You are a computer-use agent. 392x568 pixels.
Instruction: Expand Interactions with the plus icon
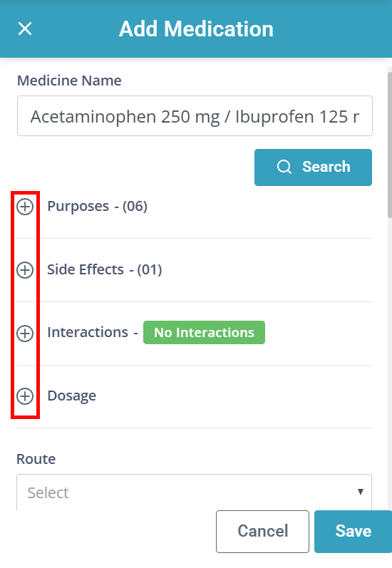pos(25,334)
